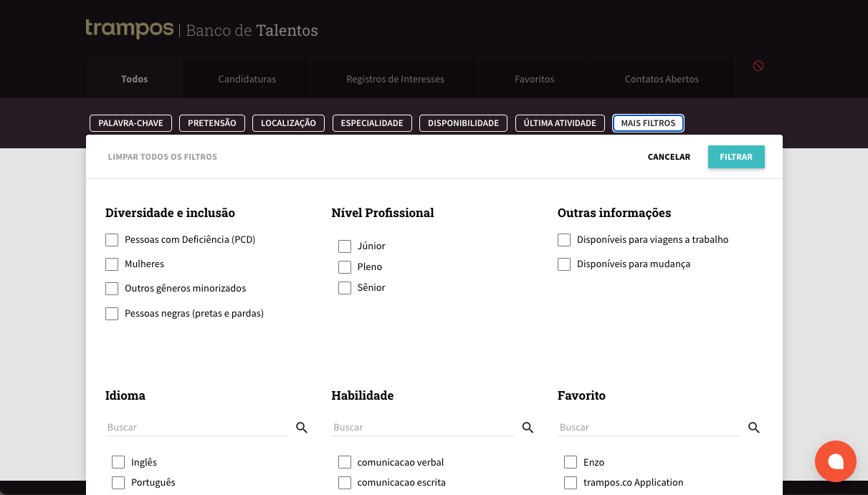Open the ESPECIALIDADE filter
This screenshot has width=868, height=495.
tap(372, 123)
